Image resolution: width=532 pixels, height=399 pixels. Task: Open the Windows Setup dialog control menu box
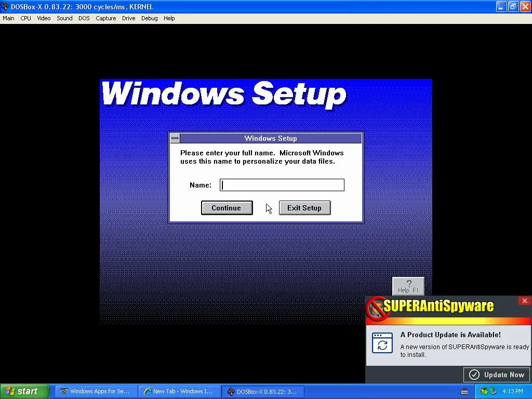(175, 138)
